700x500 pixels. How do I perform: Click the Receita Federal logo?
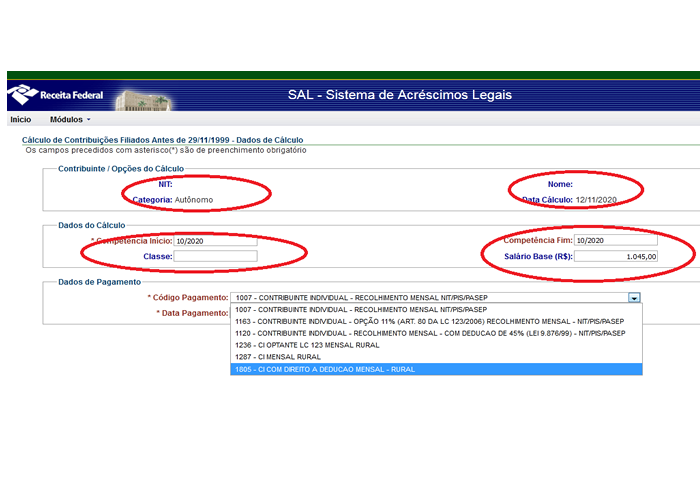coord(55,95)
